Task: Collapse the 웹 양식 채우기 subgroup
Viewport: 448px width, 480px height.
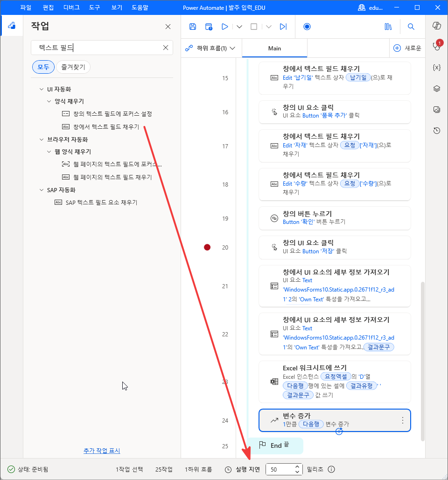Action: (x=49, y=152)
